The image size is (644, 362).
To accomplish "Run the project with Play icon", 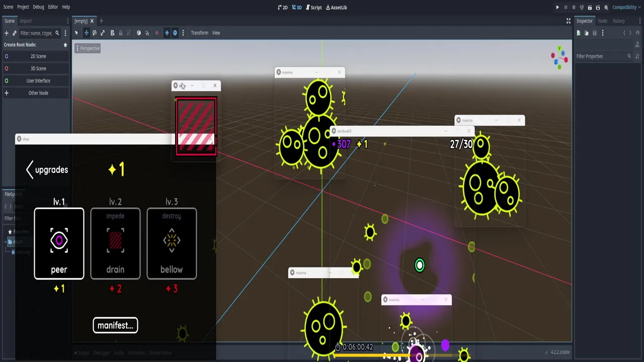I will click(x=557, y=8).
